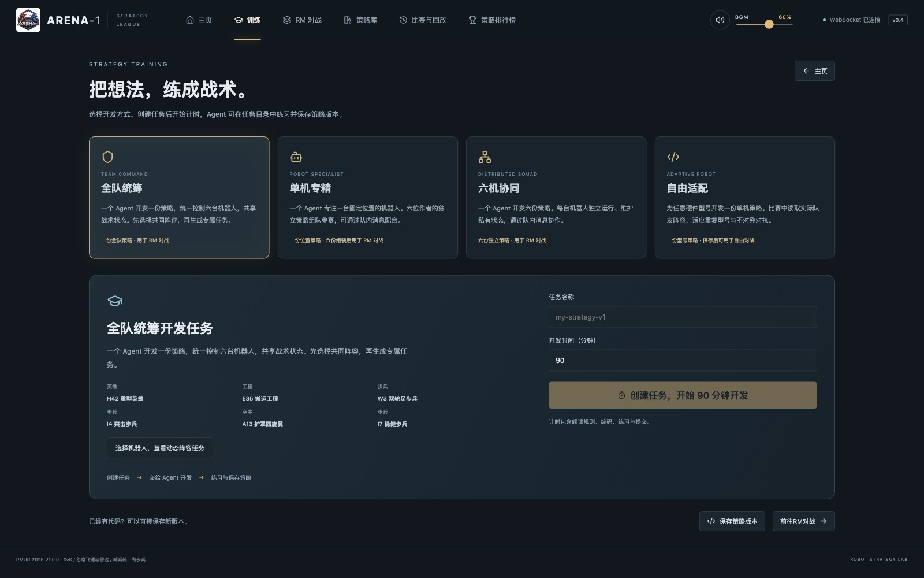Click the home icon in the navigation
This screenshot has width=924, height=578.
pos(190,20)
